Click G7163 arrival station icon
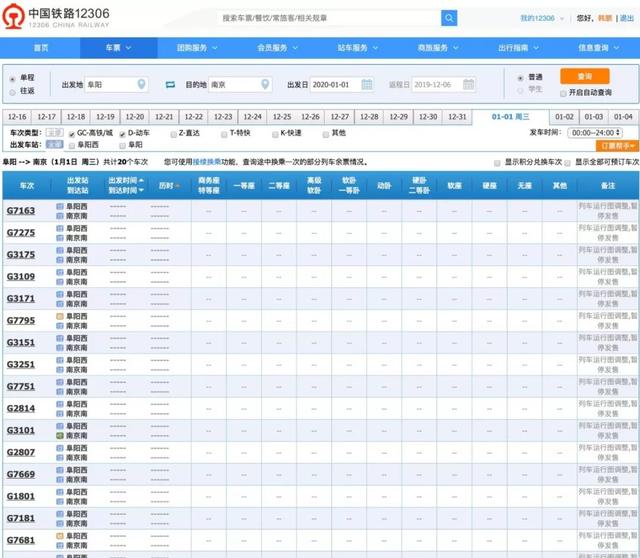Image resolution: width=640 pixels, height=558 pixels. [60, 216]
